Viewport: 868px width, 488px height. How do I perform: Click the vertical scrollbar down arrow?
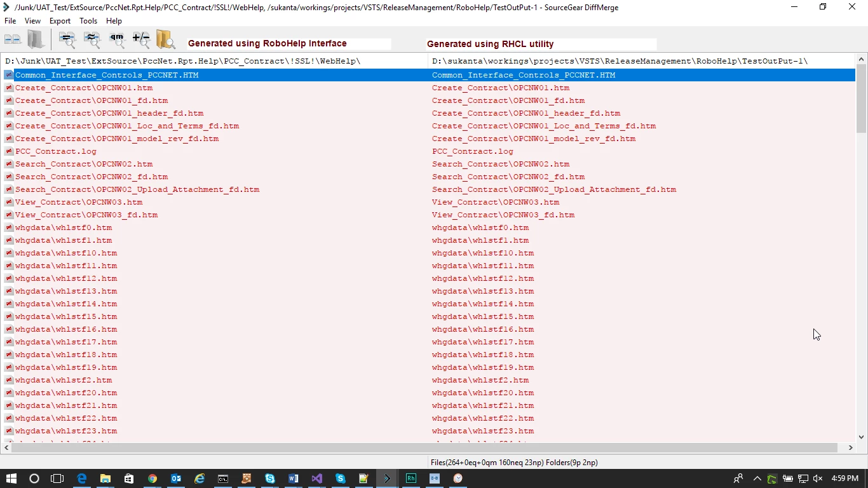pos(862,437)
